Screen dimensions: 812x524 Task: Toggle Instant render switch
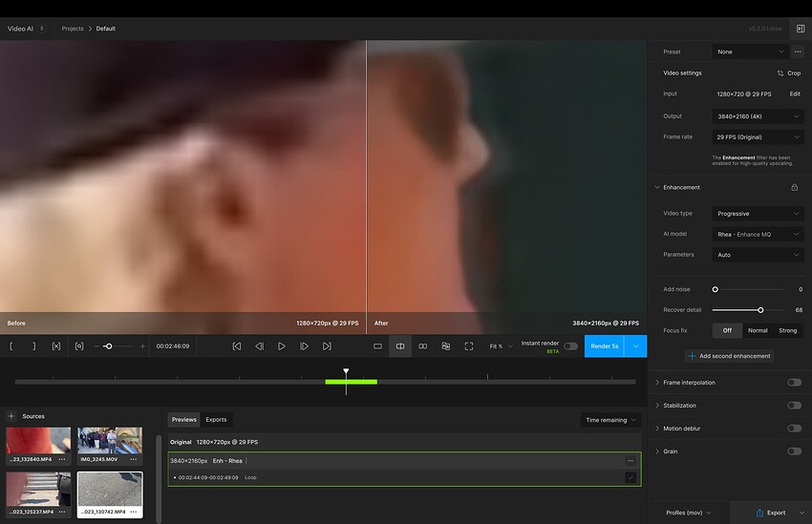point(570,346)
